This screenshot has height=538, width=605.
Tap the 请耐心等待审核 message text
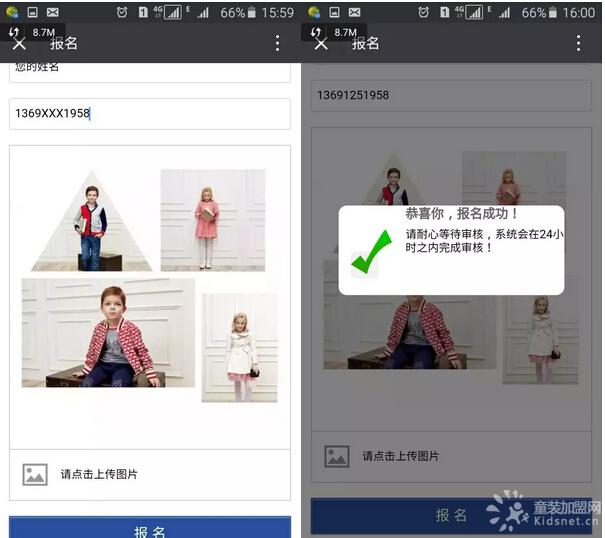point(484,240)
